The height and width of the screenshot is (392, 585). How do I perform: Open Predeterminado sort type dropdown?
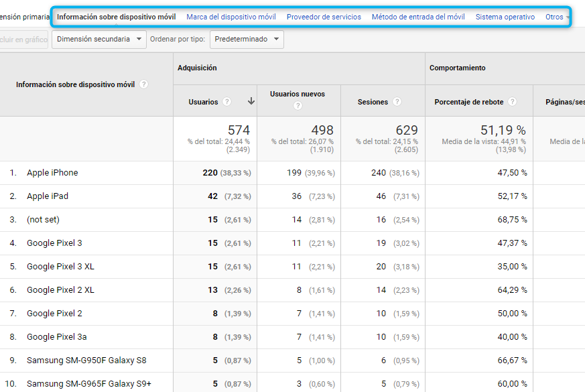point(247,39)
